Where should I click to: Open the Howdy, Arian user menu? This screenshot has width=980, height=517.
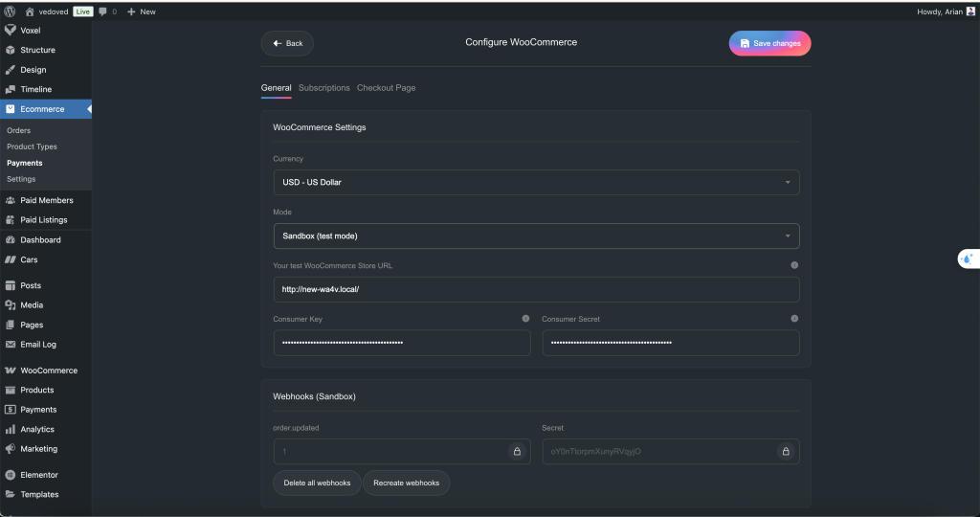pos(945,11)
